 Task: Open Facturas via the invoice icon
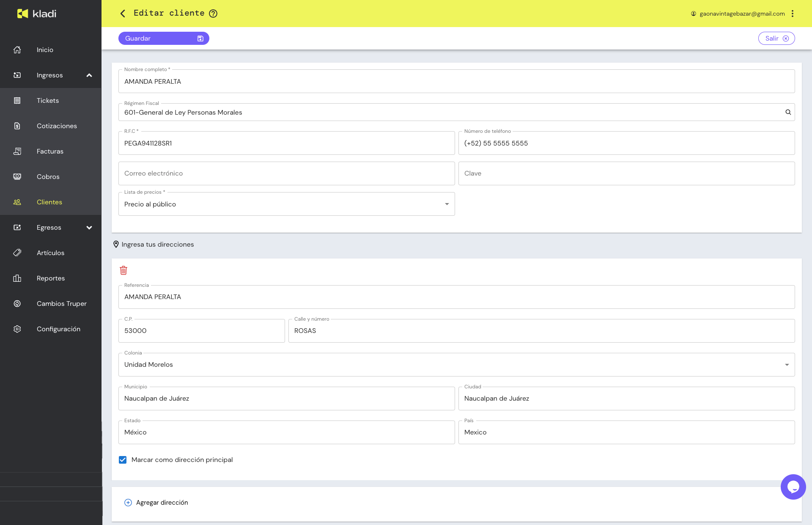[x=17, y=151]
